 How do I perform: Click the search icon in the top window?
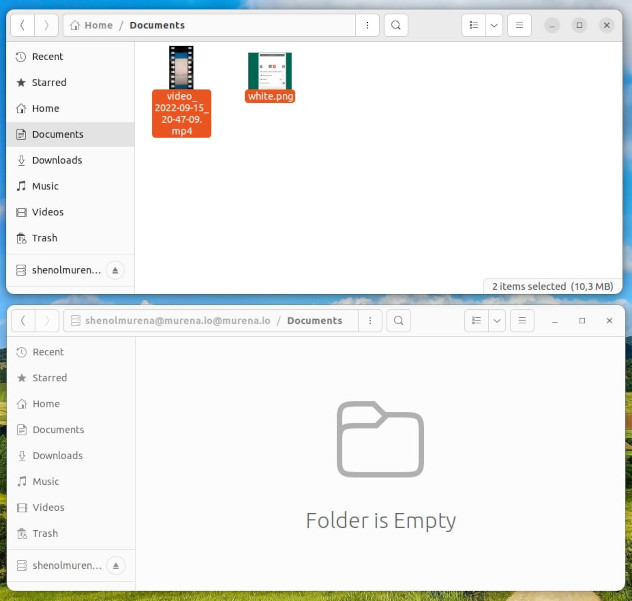tap(397, 25)
